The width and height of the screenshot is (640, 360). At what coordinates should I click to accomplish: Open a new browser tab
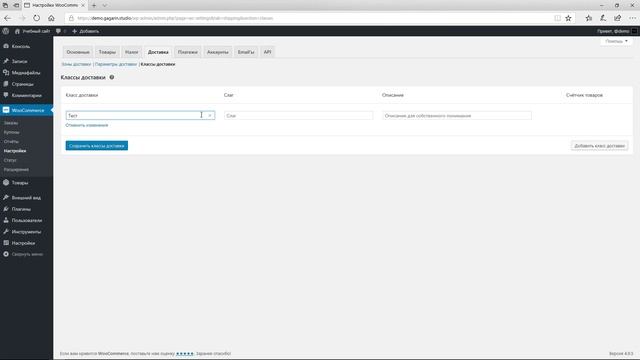click(94, 5)
